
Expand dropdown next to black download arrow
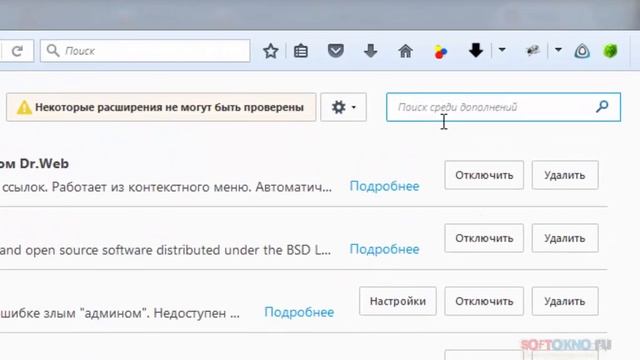[502, 50]
